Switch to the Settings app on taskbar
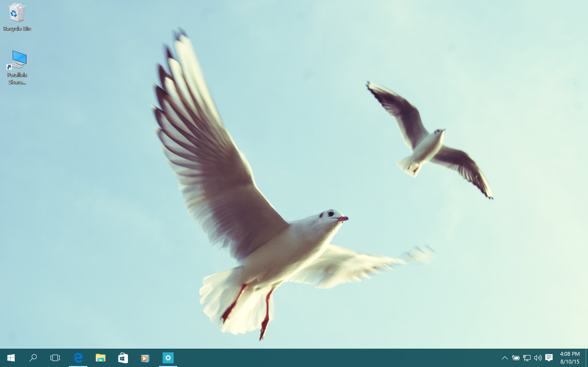The image size is (588, 367). pos(168,358)
